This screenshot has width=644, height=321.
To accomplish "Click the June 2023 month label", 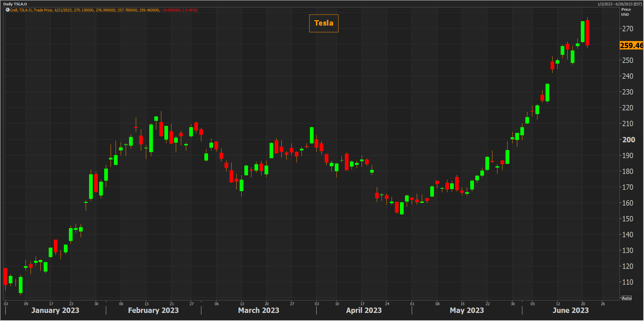I will click(570, 310).
